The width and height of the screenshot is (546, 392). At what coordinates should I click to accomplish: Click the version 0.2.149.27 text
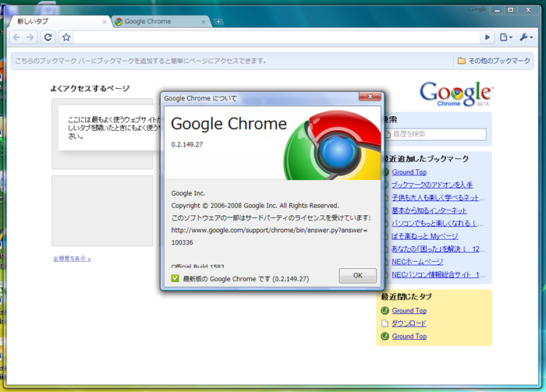tap(187, 144)
